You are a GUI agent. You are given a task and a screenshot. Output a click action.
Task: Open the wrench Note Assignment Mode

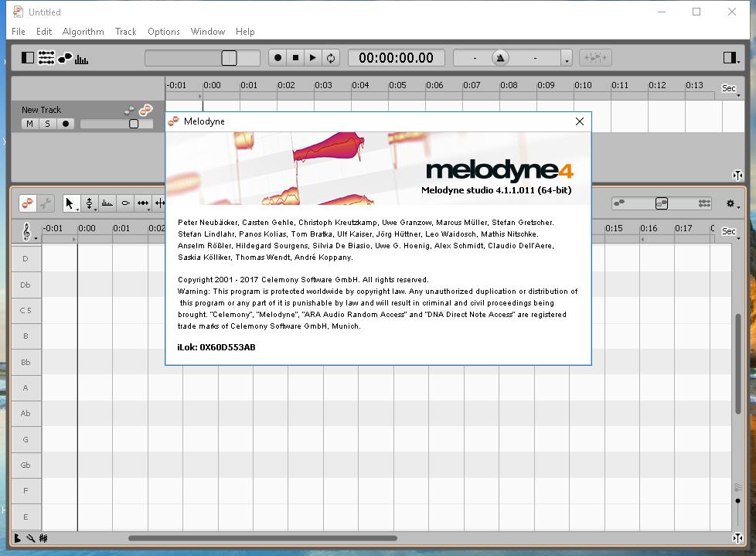click(46, 203)
